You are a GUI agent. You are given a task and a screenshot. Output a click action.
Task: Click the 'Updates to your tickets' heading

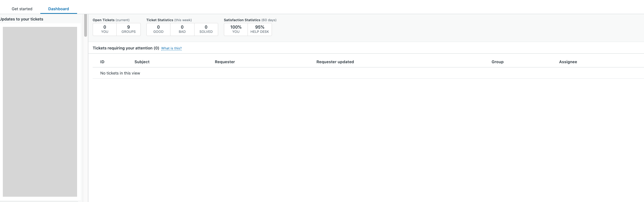pyautogui.click(x=22, y=19)
